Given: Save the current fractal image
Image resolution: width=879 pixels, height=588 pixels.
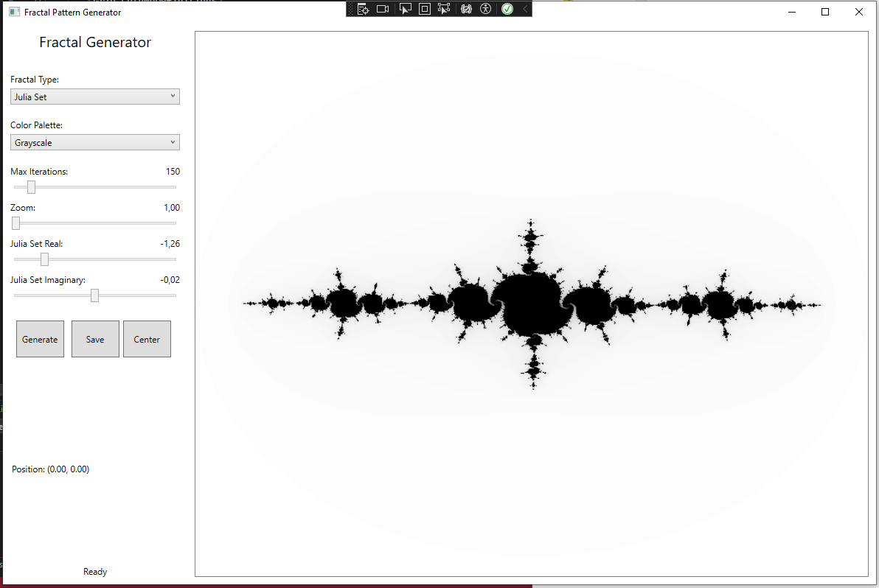Looking at the screenshot, I should tap(95, 339).
